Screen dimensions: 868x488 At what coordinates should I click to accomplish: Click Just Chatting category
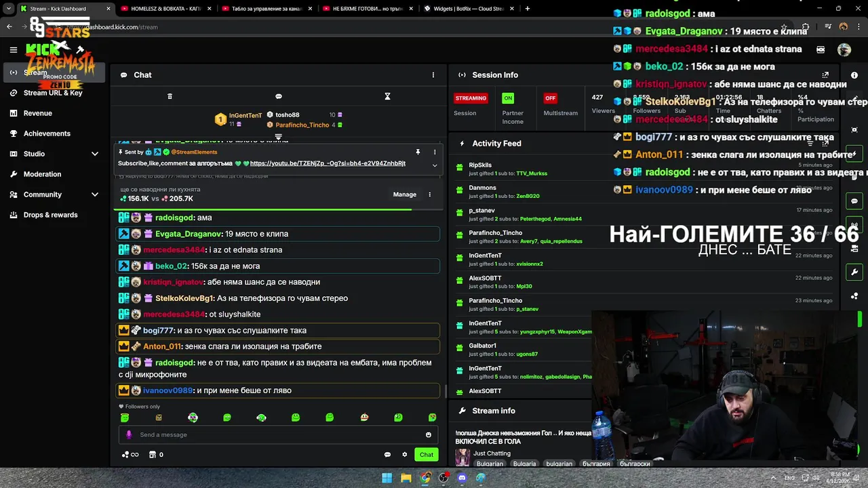pyautogui.click(x=492, y=453)
